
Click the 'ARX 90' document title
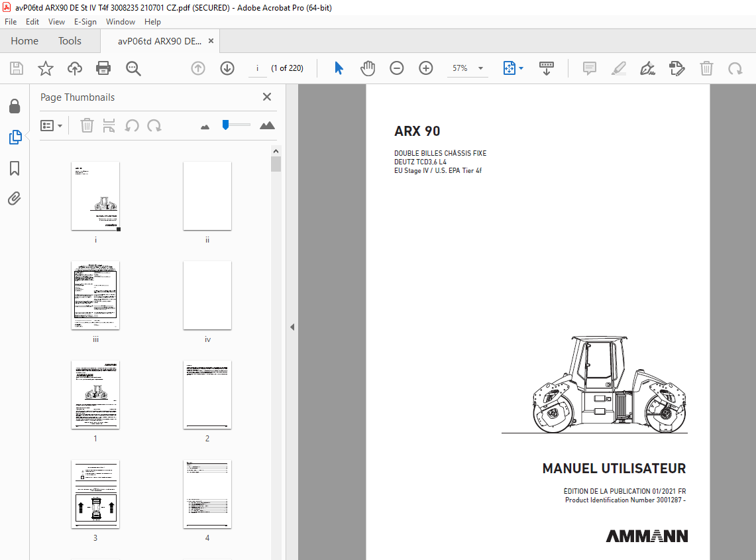point(417,131)
